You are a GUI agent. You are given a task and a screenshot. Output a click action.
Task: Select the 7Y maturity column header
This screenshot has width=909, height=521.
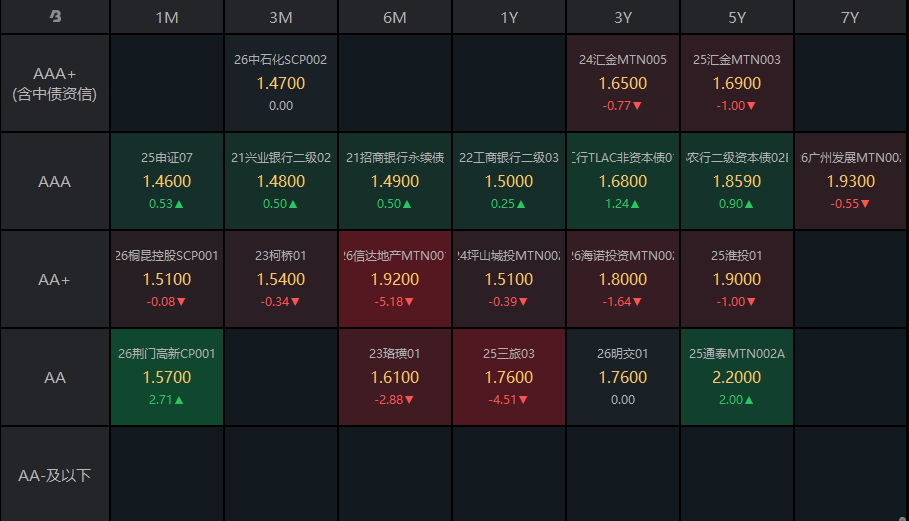pos(850,17)
